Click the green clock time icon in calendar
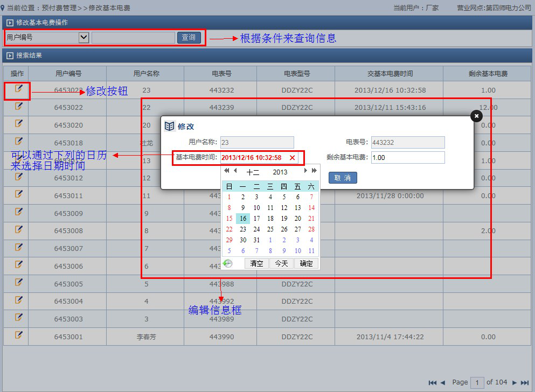 [227, 263]
